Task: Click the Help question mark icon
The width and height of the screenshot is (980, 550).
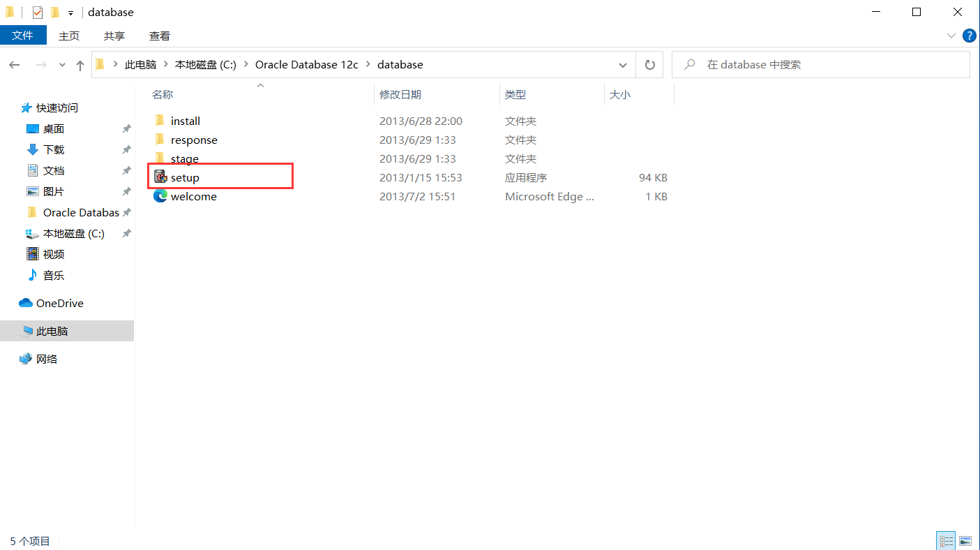Action: point(970,36)
